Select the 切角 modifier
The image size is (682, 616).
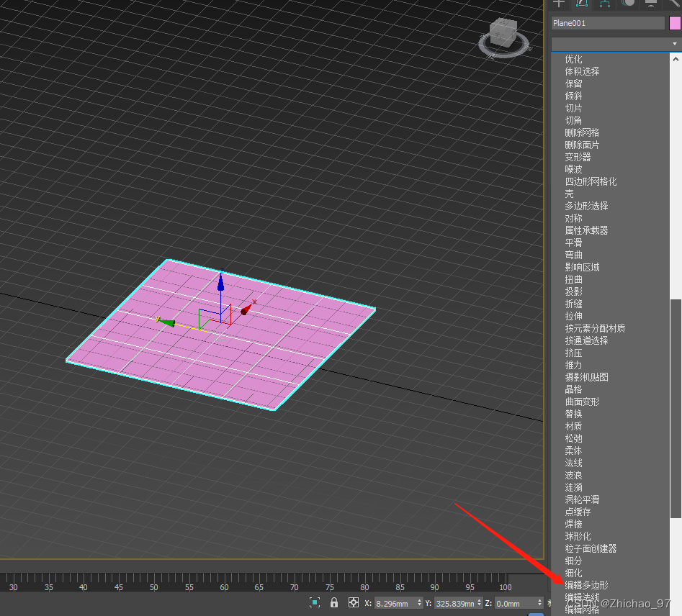pos(573,120)
